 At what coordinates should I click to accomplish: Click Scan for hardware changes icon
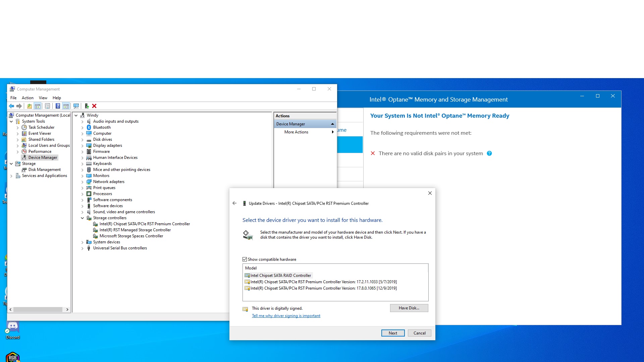coord(76,106)
